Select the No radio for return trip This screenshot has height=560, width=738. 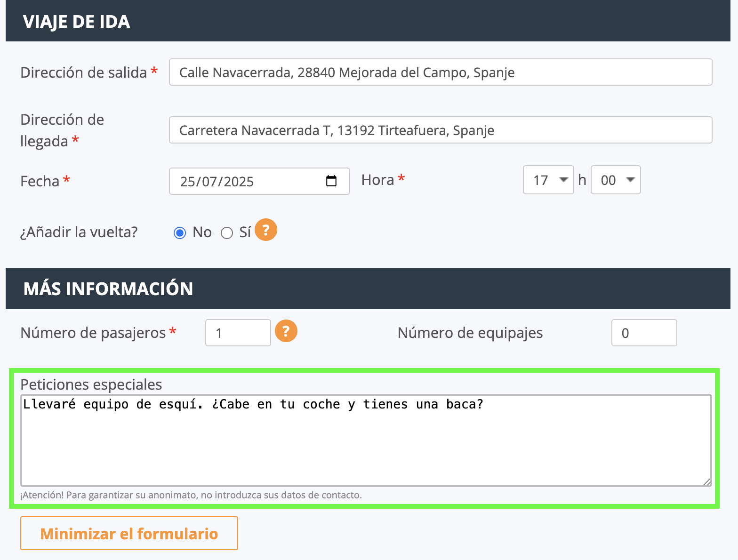[x=180, y=233]
